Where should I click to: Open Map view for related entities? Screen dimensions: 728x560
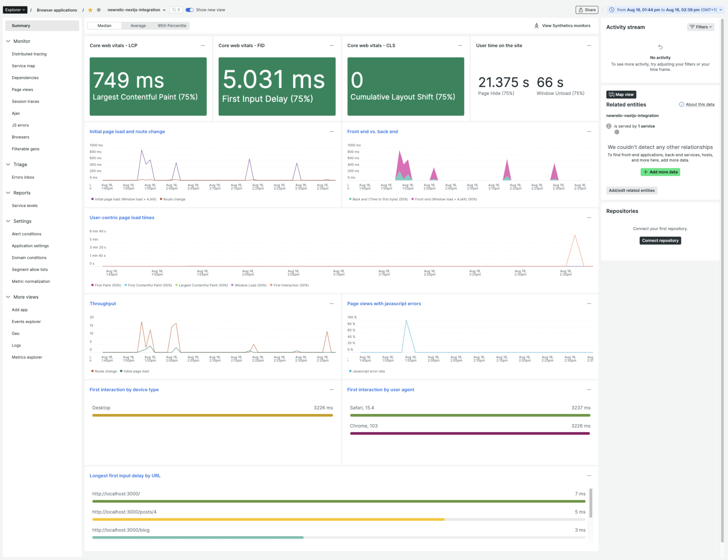[621, 94]
